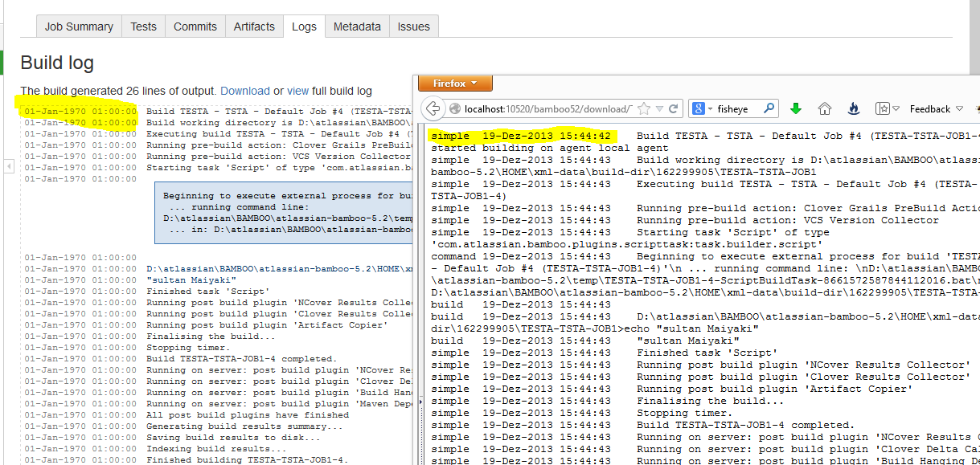Go to the Firefox home page
Screen dimensions: 980x465
825,108
